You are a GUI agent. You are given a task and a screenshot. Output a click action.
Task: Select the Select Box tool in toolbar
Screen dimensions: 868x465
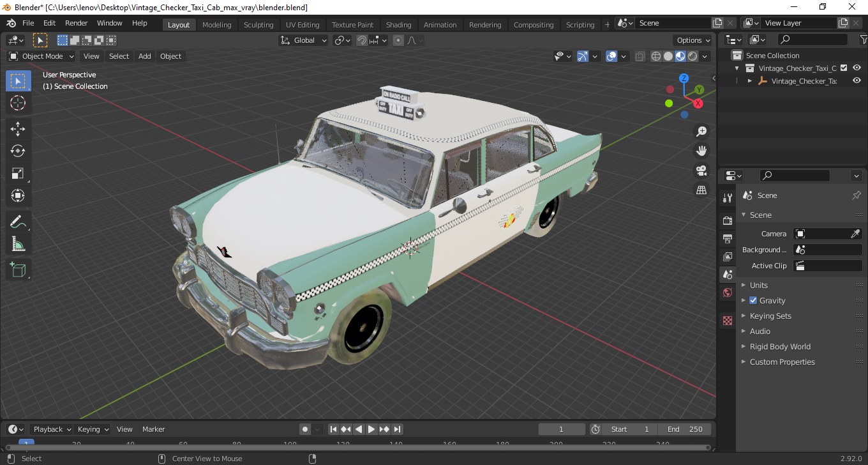pyautogui.click(x=18, y=81)
